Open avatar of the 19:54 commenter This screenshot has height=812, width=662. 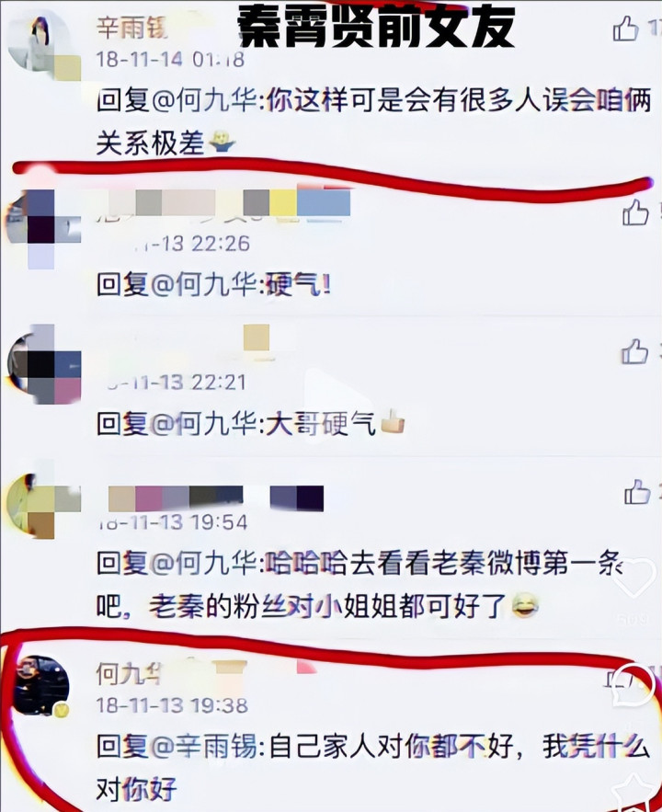[x=43, y=507]
